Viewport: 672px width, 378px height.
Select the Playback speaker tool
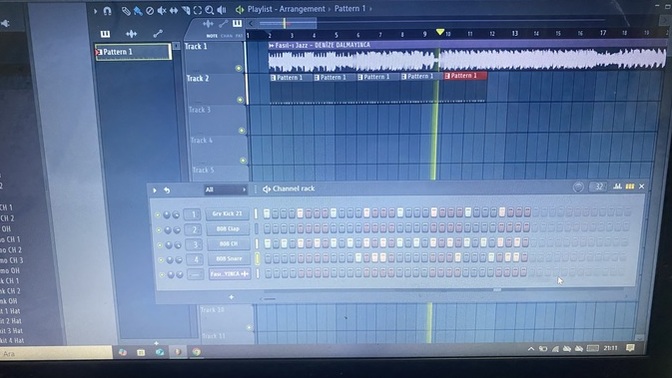(221, 10)
